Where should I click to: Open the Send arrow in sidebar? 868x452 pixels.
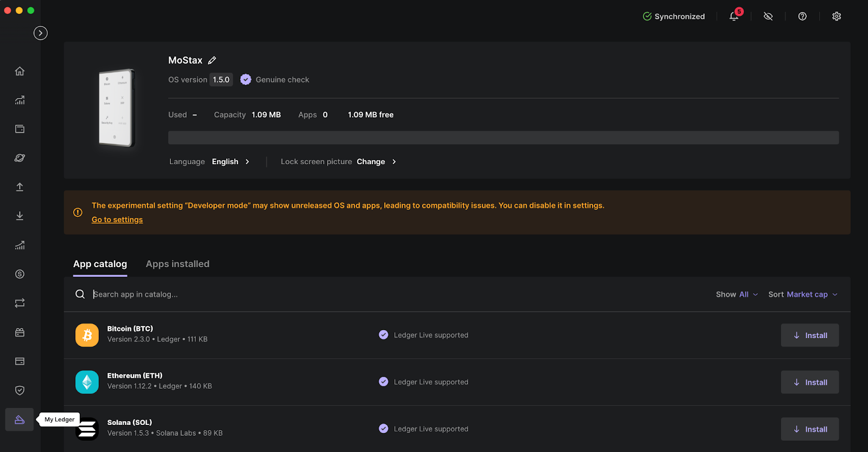click(x=20, y=187)
